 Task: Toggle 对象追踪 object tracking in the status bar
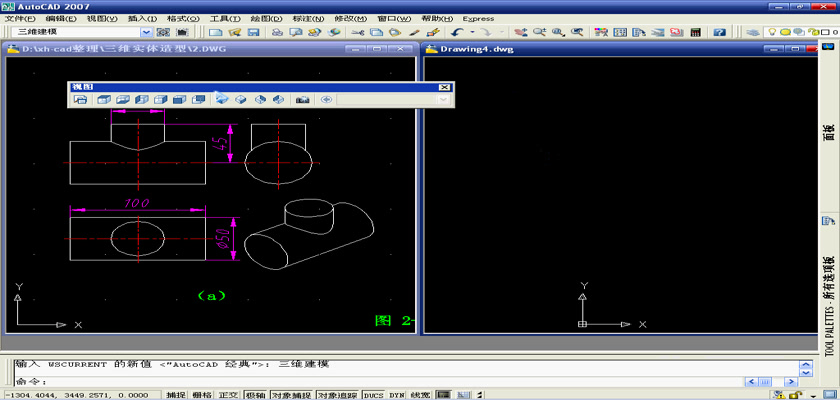click(x=338, y=395)
